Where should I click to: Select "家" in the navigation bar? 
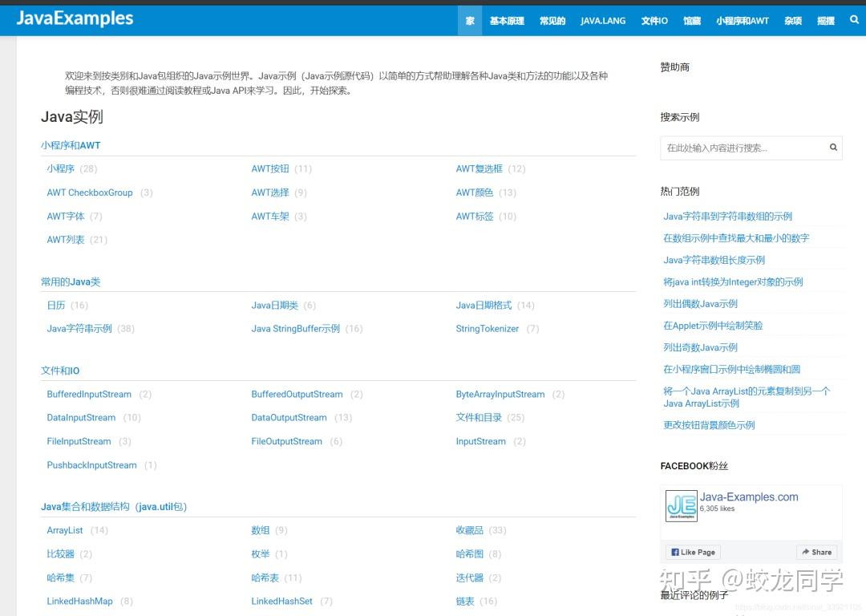click(470, 20)
